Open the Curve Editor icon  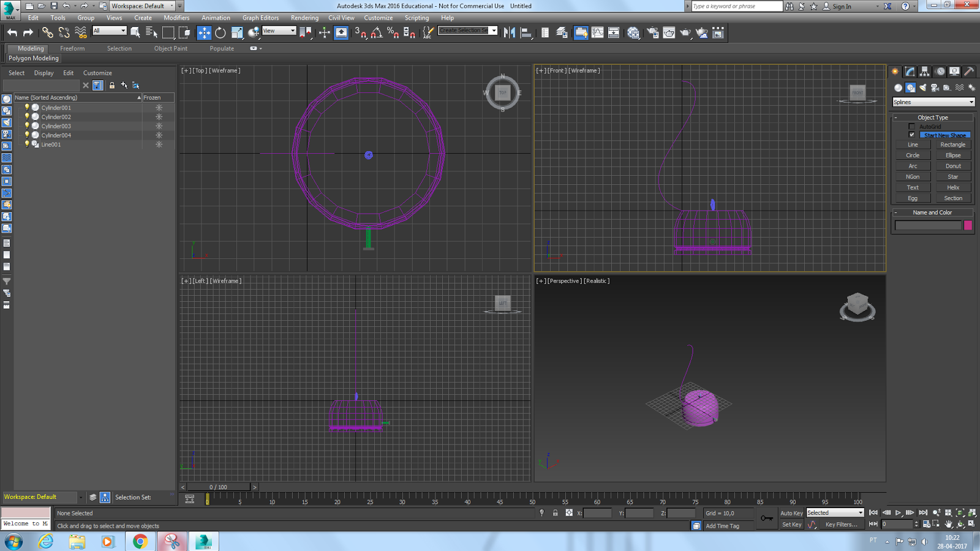597,33
